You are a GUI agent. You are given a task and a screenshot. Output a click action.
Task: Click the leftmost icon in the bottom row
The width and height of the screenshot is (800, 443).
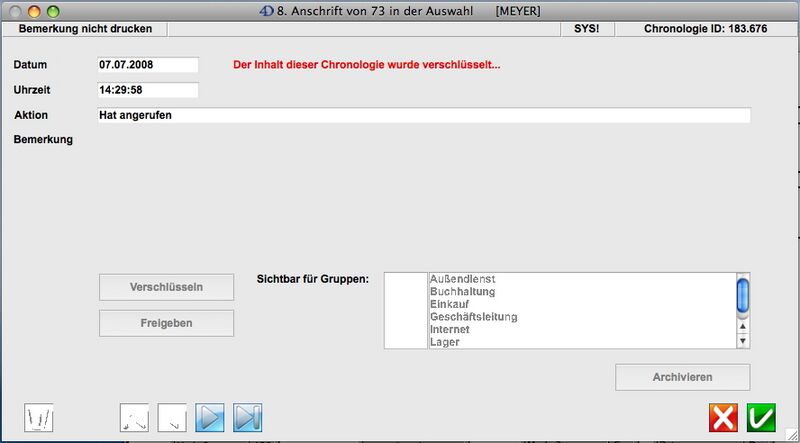coord(39,417)
